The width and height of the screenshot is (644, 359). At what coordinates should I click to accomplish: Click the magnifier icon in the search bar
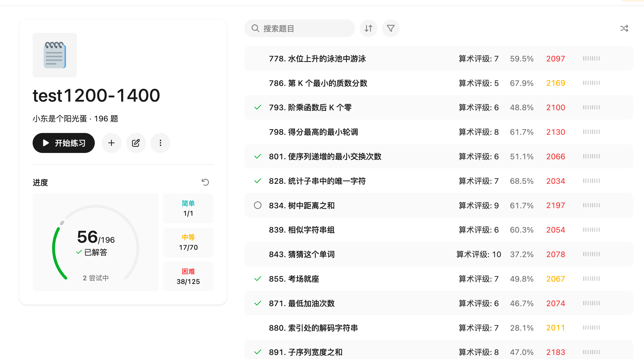point(255,28)
